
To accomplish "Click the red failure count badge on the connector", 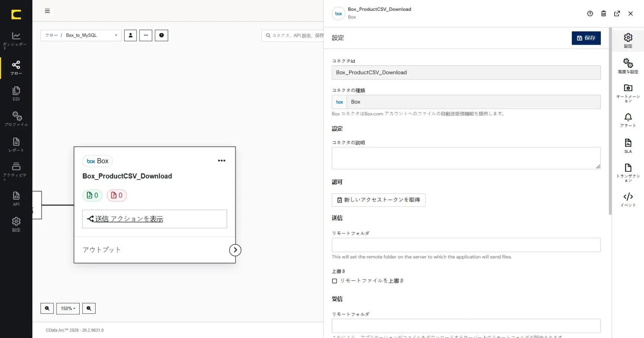I will point(117,195).
